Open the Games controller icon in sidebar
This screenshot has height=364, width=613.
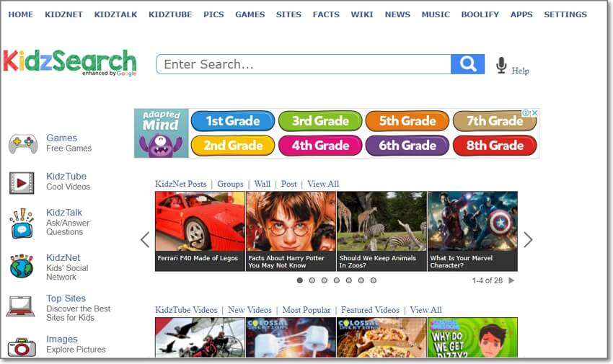pyautogui.click(x=22, y=143)
